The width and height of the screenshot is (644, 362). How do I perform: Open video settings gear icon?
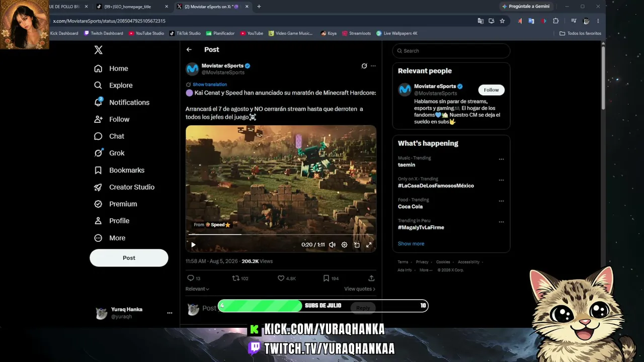[344, 245]
